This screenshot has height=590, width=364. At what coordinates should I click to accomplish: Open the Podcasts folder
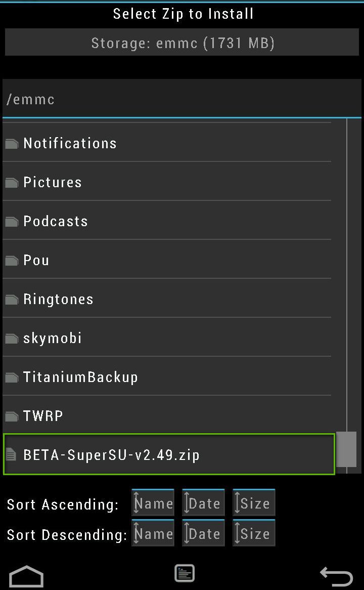pos(56,222)
